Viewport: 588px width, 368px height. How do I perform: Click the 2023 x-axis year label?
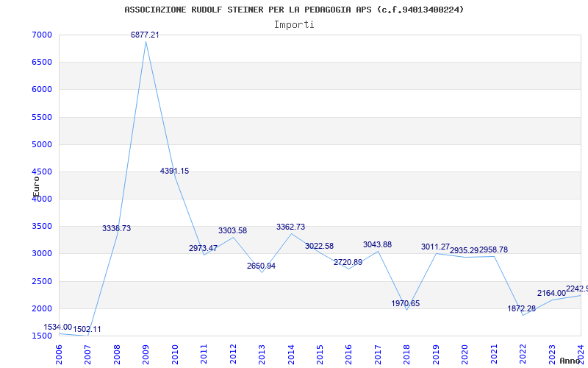tap(552, 354)
